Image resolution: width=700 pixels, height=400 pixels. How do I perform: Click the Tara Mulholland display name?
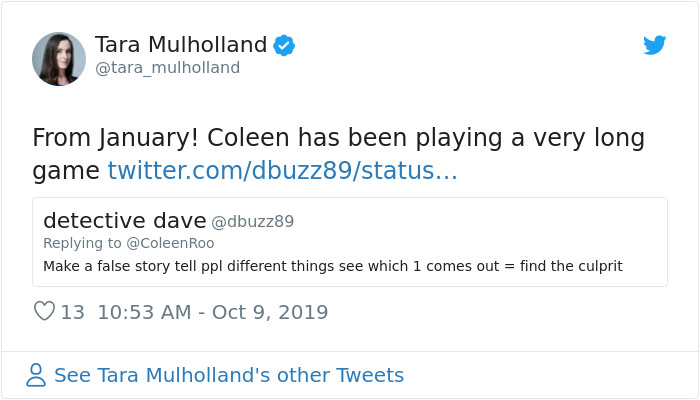coord(181,45)
